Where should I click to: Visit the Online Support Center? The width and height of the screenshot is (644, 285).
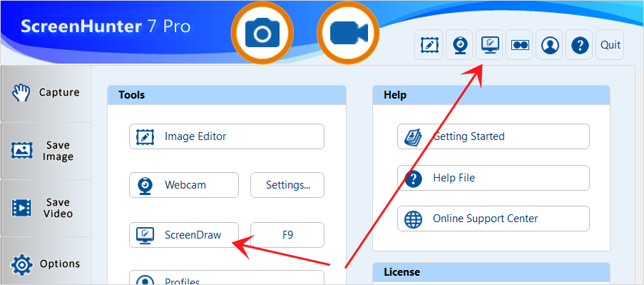494,219
